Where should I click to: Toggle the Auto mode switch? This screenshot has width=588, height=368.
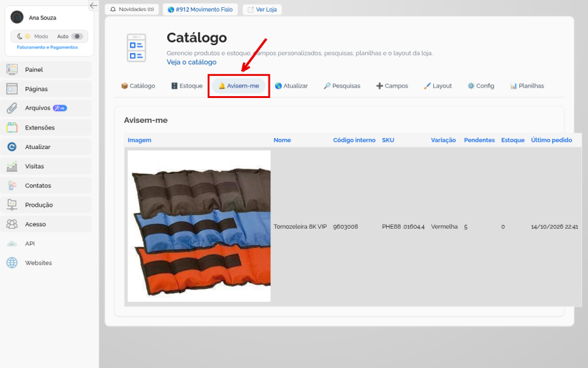77,37
